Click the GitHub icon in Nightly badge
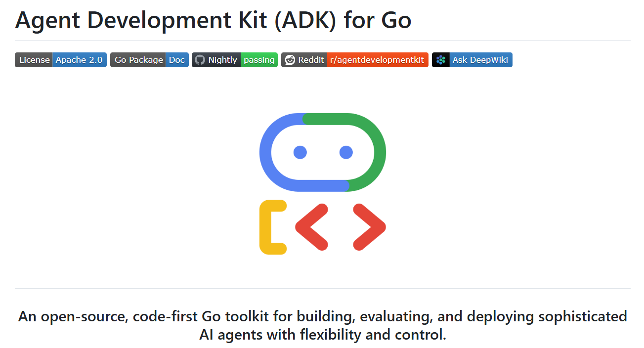Image resolution: width=644 pixels, height=348 pixels. (x=200, y=60)
